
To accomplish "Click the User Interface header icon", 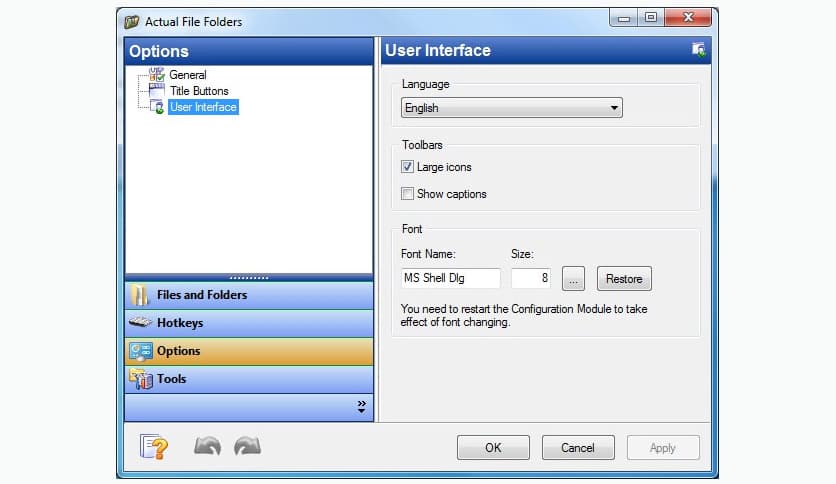I will pyautogui.click(x=698, y=50).
